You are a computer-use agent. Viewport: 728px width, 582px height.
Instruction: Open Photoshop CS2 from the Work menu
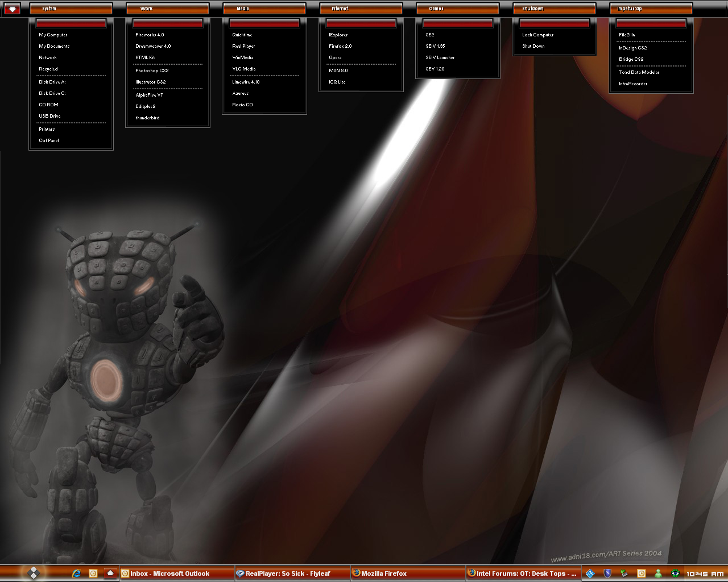[152, 70]
